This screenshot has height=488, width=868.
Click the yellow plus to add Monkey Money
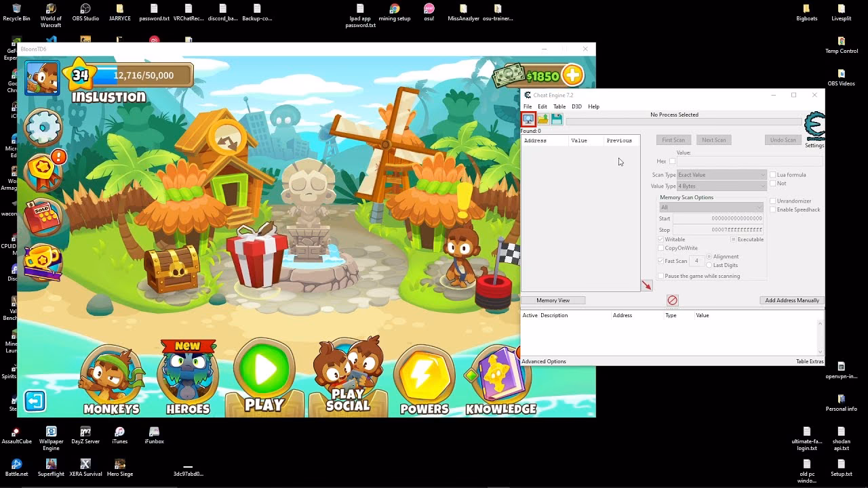(x=572, y=75)
